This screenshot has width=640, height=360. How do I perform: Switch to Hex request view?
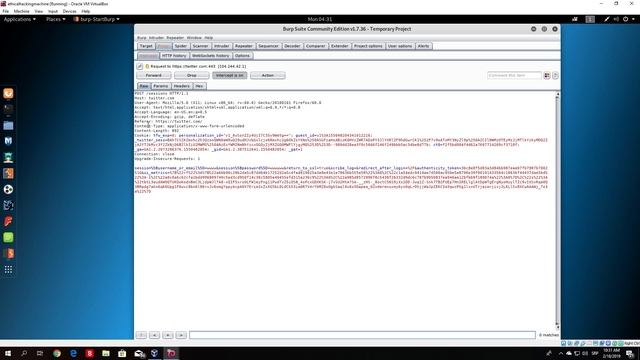pyautogui.click(x=199, y=86)
